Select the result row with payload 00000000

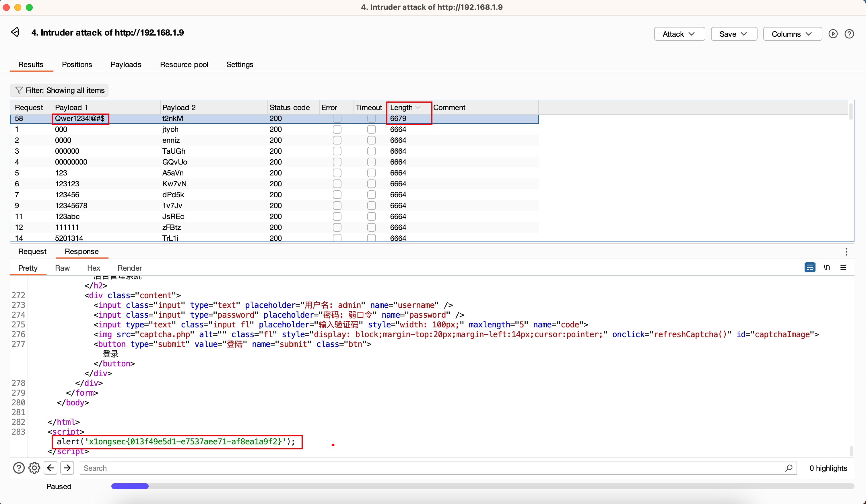tap(274, 162)
